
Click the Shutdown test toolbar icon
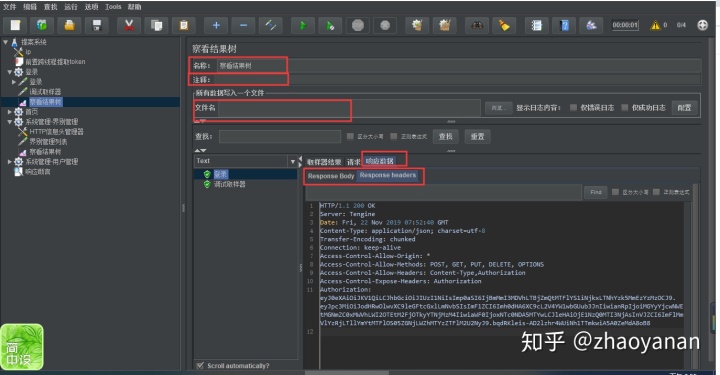385,25
